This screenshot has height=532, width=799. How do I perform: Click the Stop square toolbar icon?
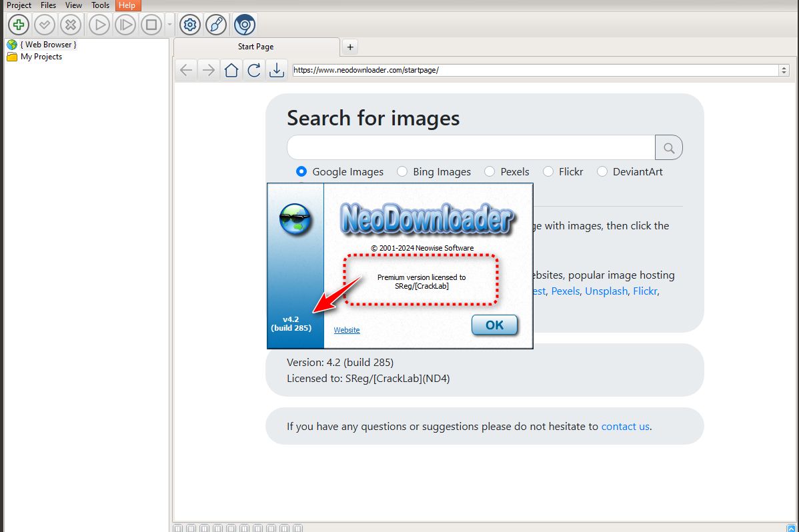(x=151, y=25)
